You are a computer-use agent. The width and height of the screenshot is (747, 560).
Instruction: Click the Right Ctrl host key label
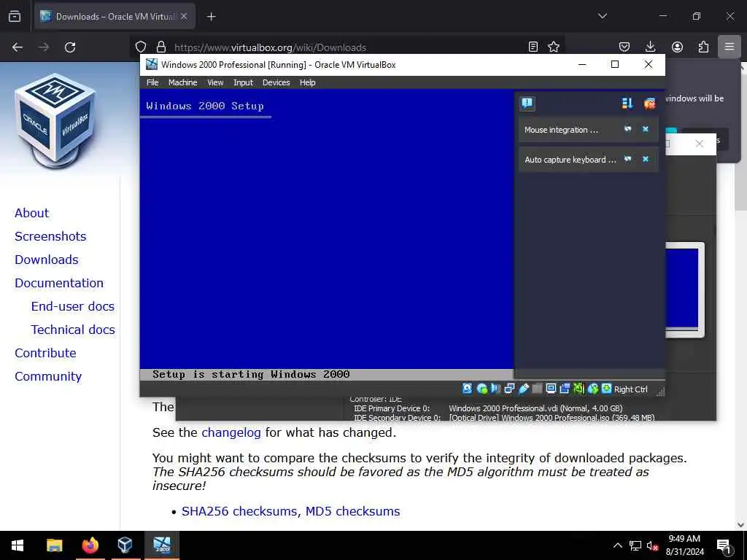(x=631, y=389)
